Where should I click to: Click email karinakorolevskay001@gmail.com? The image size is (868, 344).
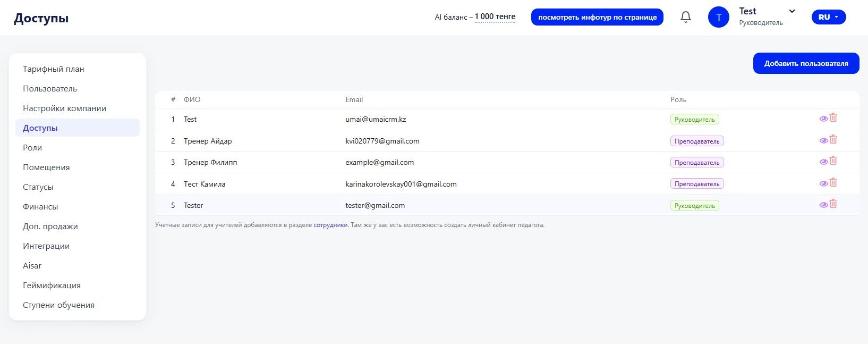point(401,184)
